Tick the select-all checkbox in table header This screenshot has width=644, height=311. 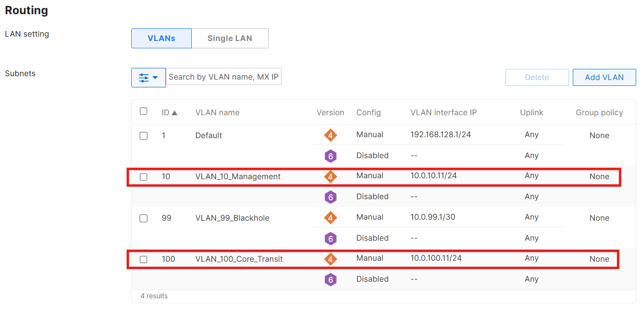point(143,111)
